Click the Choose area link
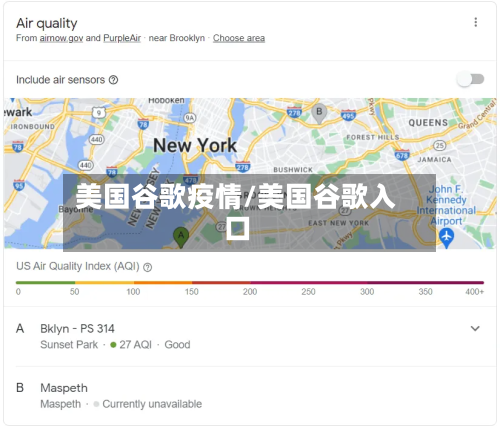Viewport: 500px width, 427px height. 239,38
